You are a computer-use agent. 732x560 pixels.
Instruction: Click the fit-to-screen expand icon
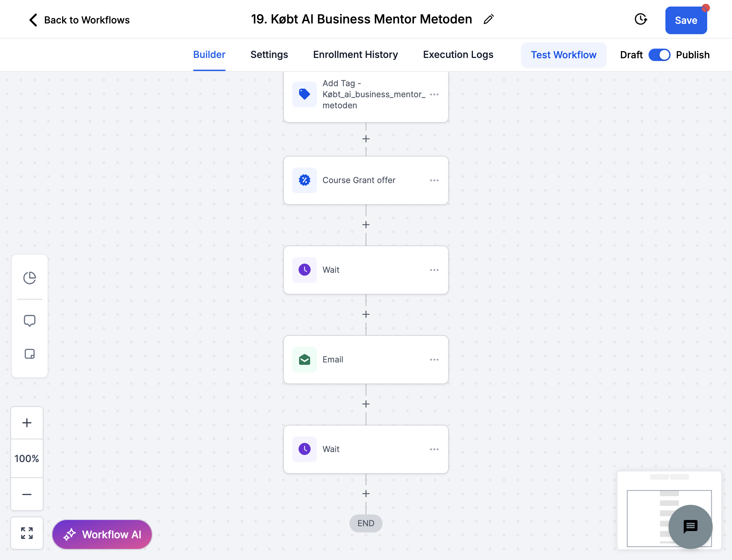[x=27, y=533]
